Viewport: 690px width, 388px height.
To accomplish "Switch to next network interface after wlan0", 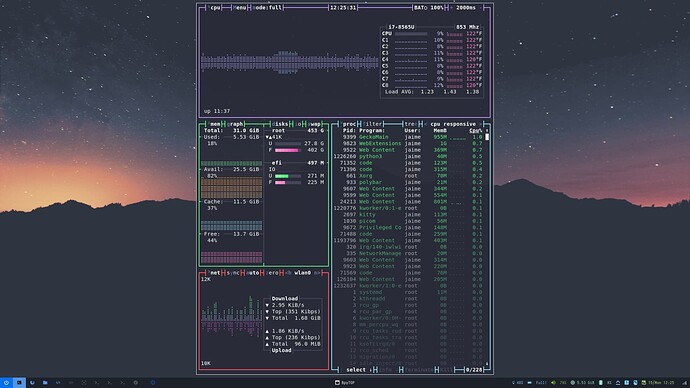I will pos(316,273).
